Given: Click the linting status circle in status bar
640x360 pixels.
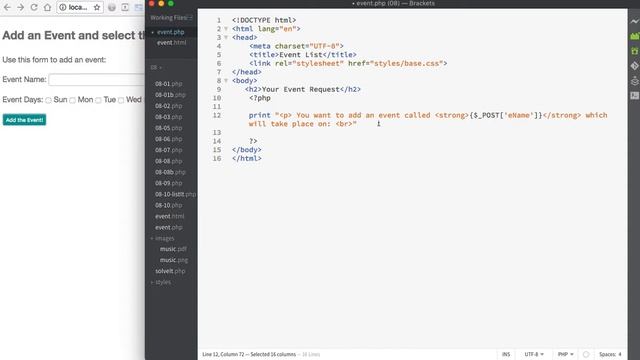Looking at the screenshot, I should point(586,354).
